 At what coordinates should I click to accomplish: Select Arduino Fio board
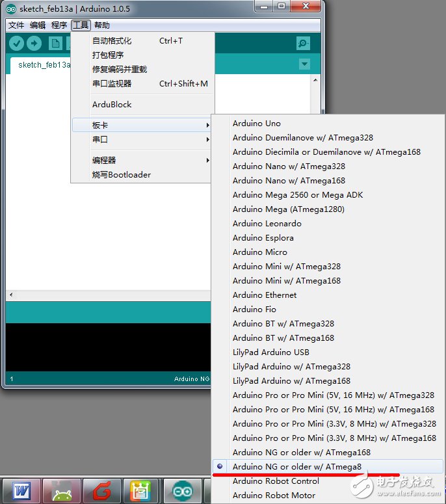pos(328,309)
